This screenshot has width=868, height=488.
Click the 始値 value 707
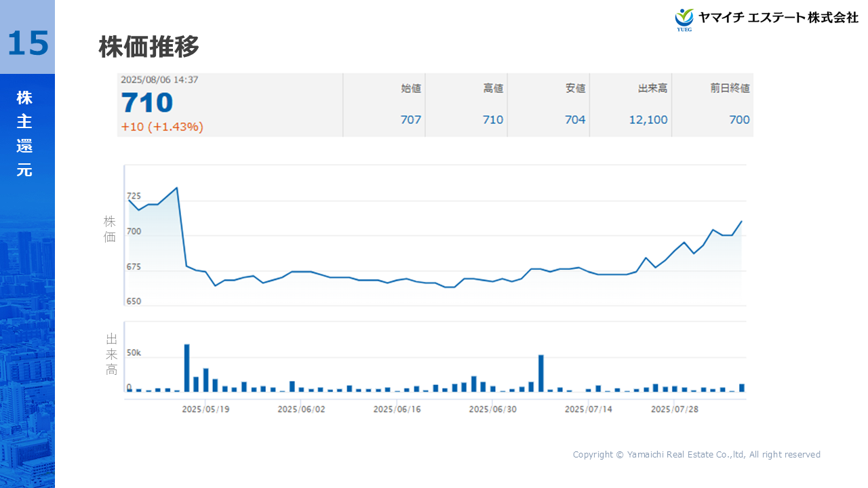click(410, 120)
